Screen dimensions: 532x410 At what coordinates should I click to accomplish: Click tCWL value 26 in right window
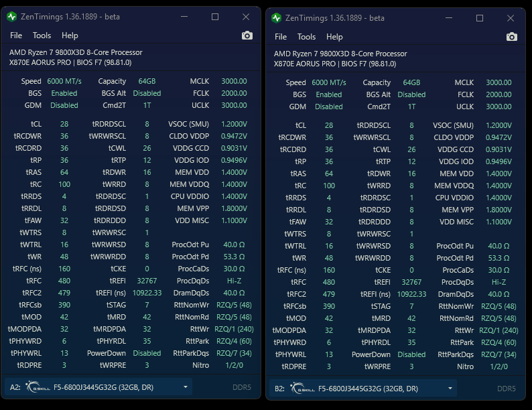tap(411, 149)
